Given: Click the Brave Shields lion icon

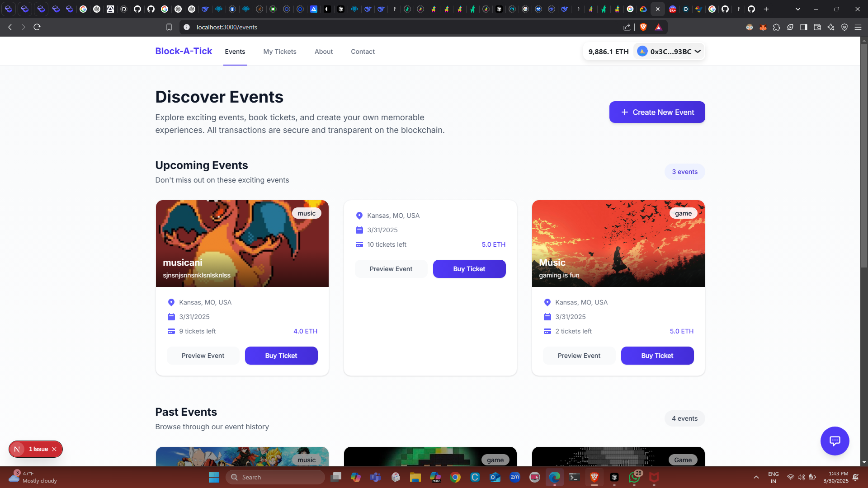Looking at the screenshot, I should [643, 27].
